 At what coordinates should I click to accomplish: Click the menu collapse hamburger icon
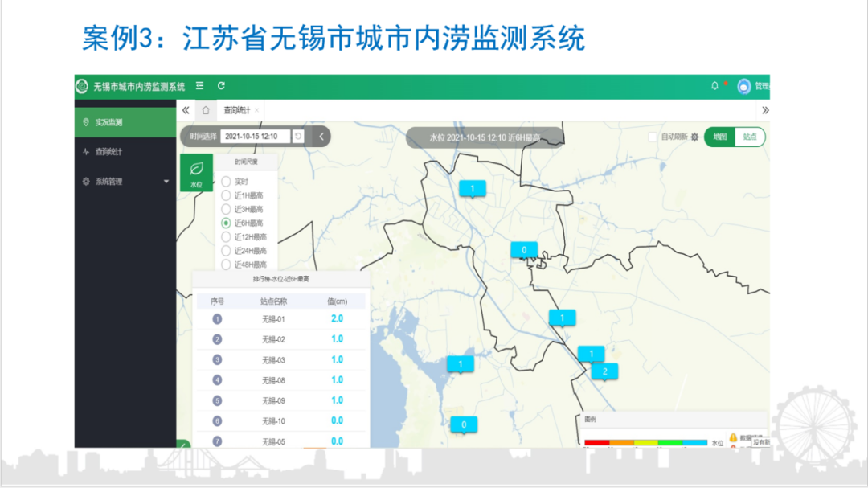tap(200, 86)
